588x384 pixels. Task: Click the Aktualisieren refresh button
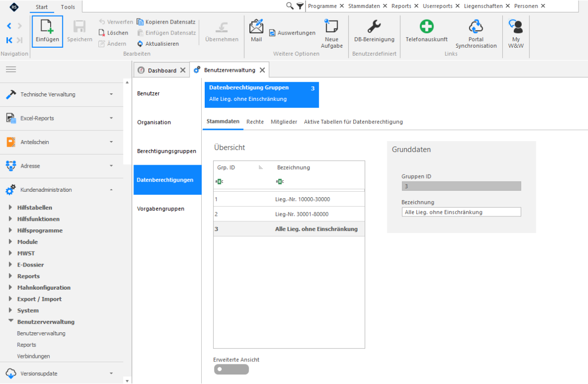coord(158,44)
